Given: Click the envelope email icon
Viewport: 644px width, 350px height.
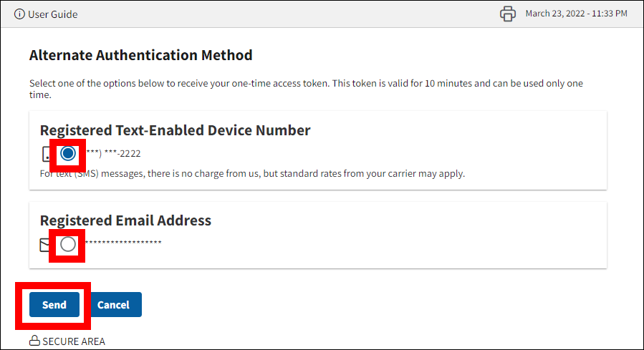Looking at the screenshot, I should tap(44, 245).
